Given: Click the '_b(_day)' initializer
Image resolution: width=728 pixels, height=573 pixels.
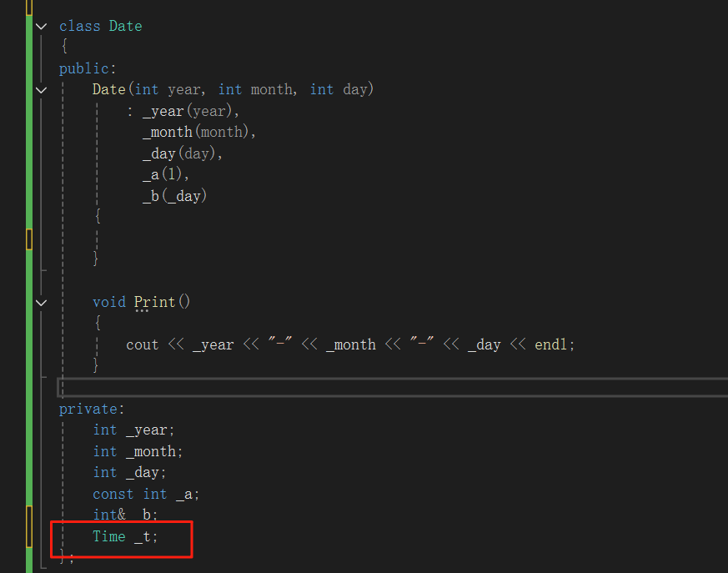Looking at the screenshot, I should tap(174, 196).
